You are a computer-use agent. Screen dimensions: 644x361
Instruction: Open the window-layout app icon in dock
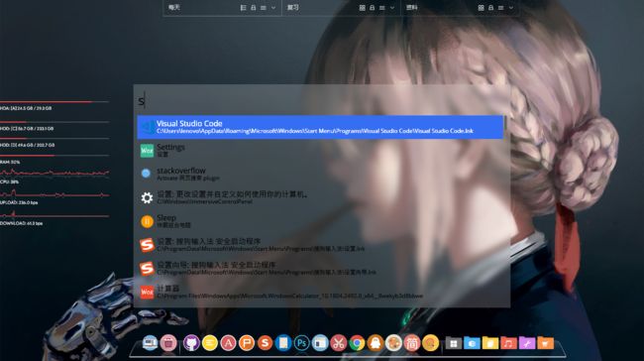(x=320, y=342)
